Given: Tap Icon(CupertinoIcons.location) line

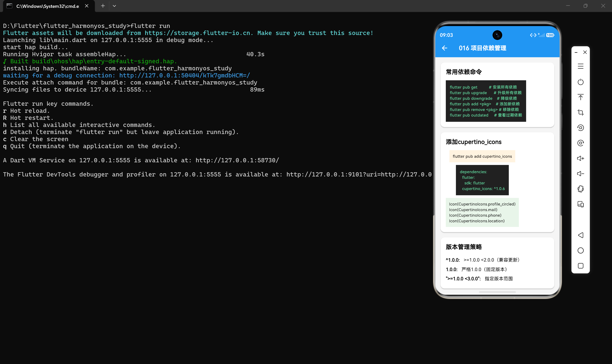Looking at the screenshot, I should pyautogui.click(x=477, y=221).
